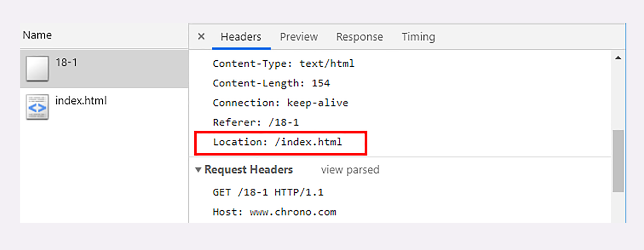Click the Host: www.chrono.com line
The image size is (644, 250).
275,212
